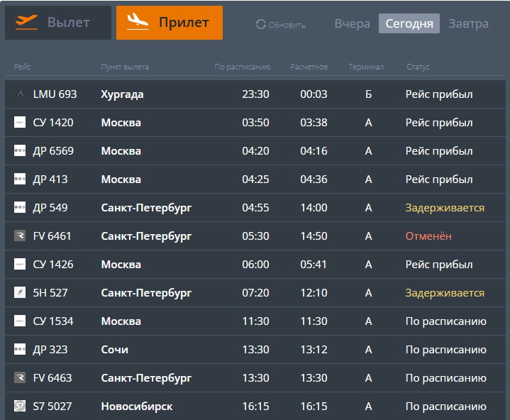
Task: Click the Рейс column header
Action: [22, 67]
